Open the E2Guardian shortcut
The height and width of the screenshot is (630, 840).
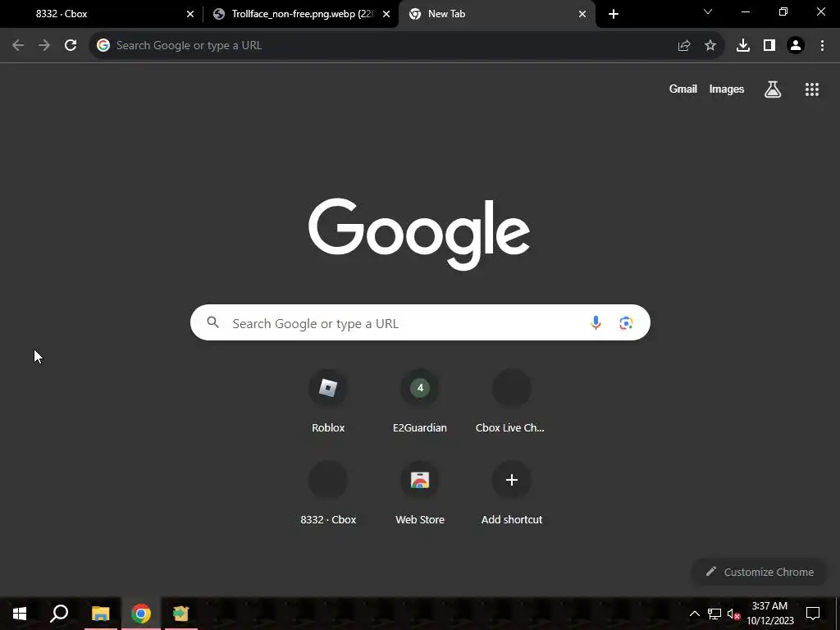pos(420,400)
